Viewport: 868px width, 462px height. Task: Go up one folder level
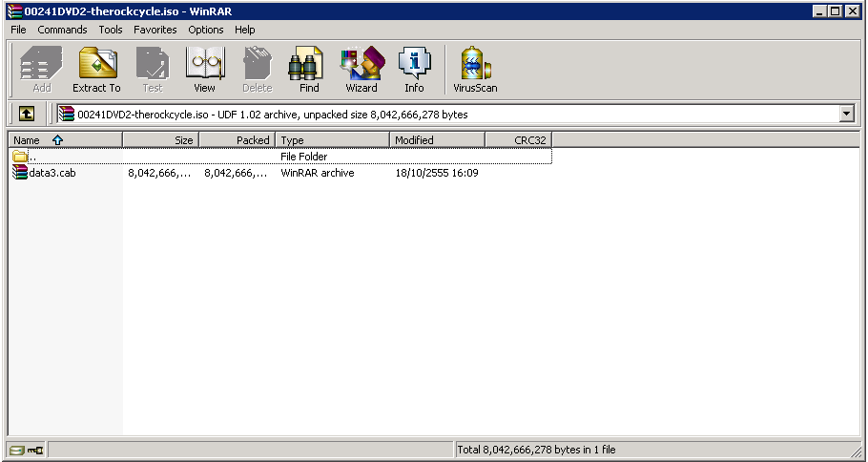coord(27,115)
